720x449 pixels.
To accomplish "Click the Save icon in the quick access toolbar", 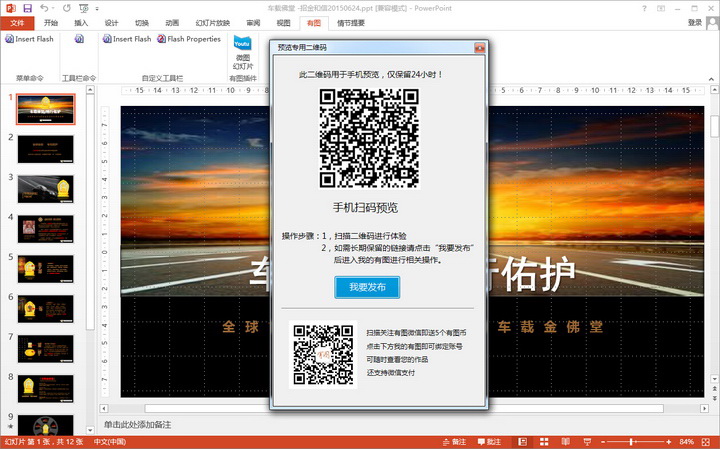I will pyautogui.click(x=29, y=7).
